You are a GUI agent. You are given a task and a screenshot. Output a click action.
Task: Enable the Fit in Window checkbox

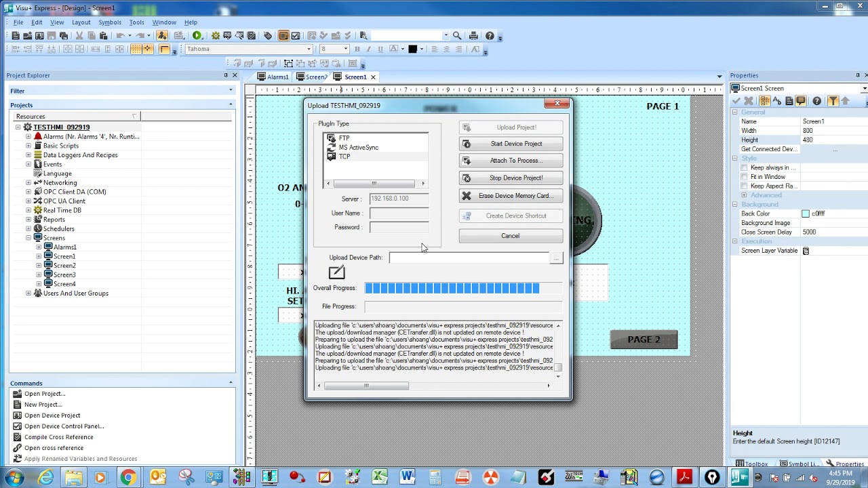(x=744, y=177)
